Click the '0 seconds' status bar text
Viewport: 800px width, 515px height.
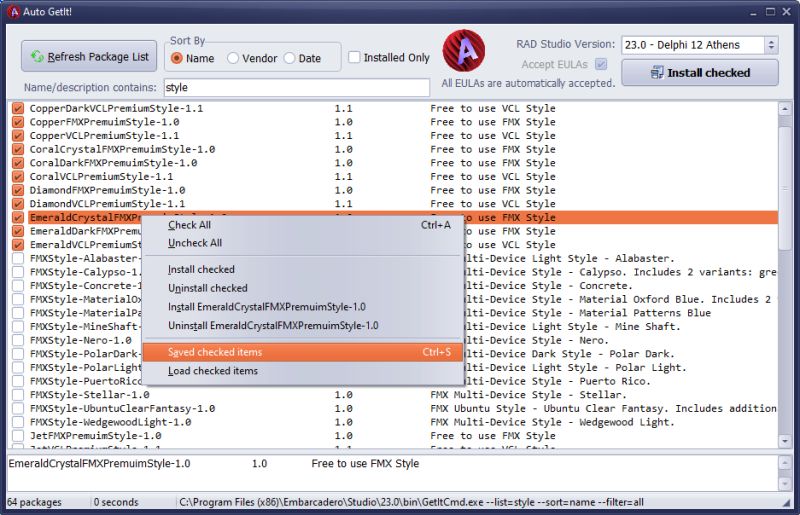click(x=116, y=502)
